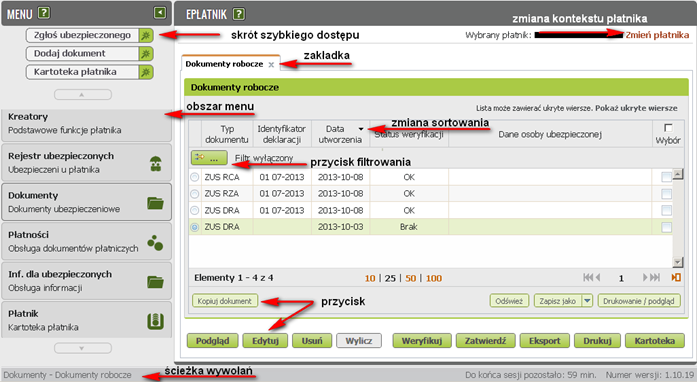Go to next page of the list
The image size is (697, 382).
coord(645,277)
